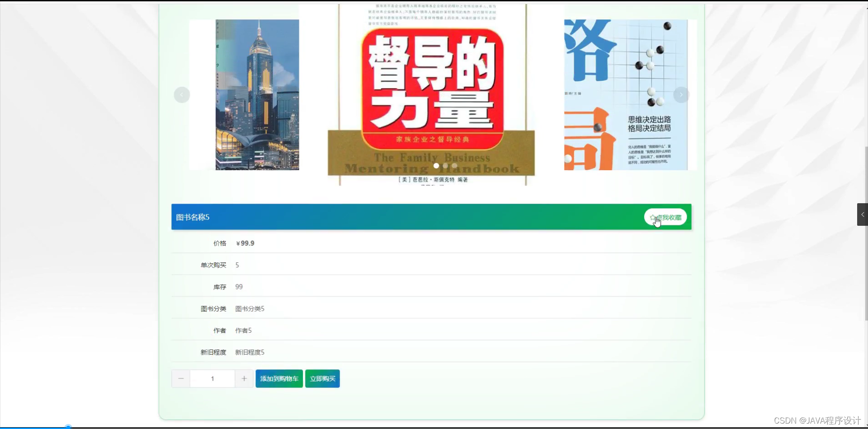Open the skyscraper book cover image
This screenshot has height=429, width=868.
[x=257, y=95]
